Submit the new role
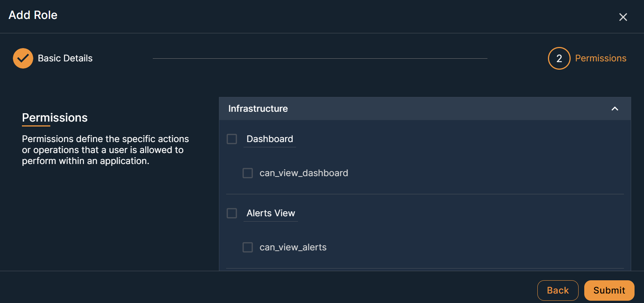 click(609, 291)
